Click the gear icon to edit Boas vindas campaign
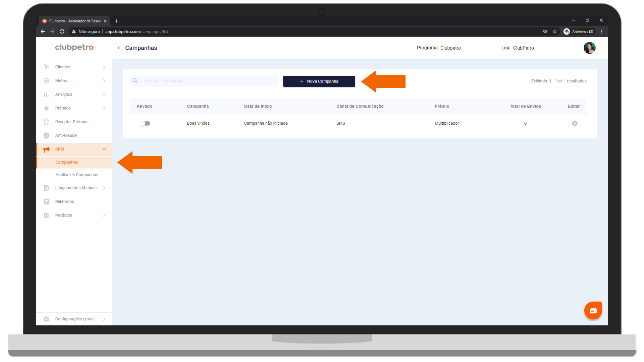This screenshot has height=362, width=644. pyautogui.click(x=574, y=123)
